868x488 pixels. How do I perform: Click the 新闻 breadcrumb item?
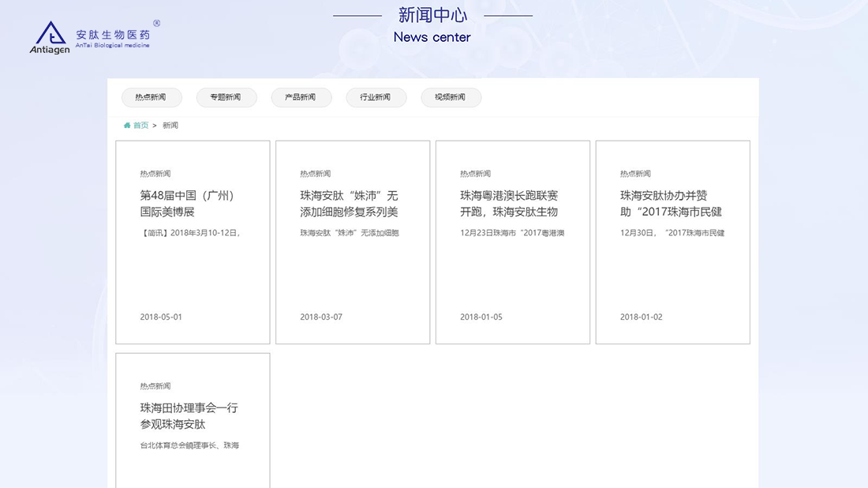(x=170, y=125)
